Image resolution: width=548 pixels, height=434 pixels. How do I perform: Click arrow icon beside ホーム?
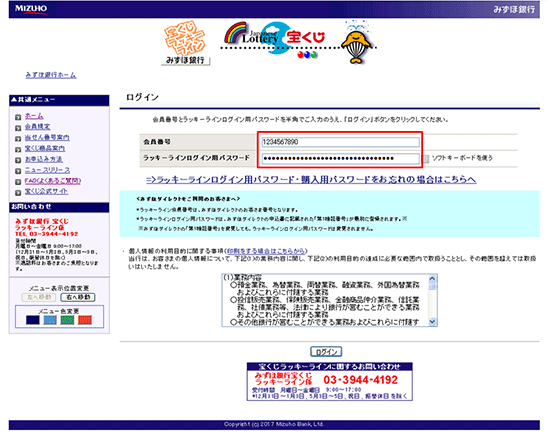click(18, 117)
